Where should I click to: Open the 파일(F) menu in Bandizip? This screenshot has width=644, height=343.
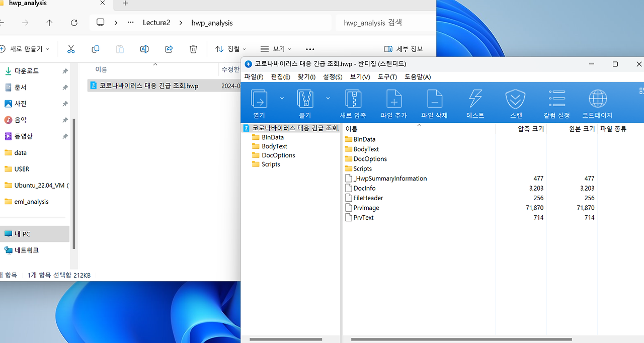pyautogui.click(x=254, y=77)
